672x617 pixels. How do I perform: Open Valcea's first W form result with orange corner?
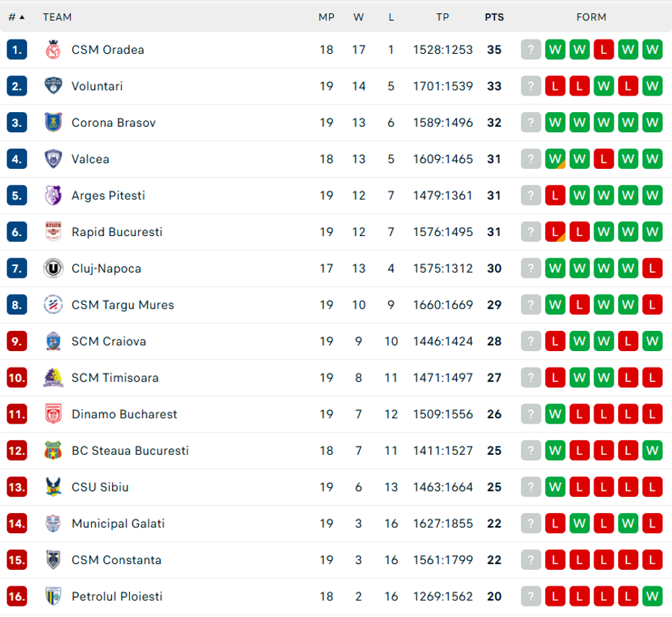click(555, 159)
